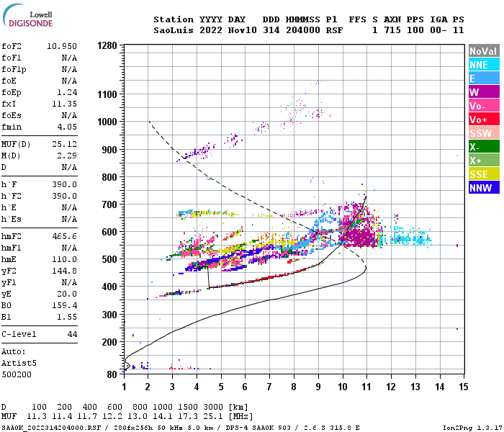Viewport: 504px width, 432px height.
Task: Select the SSE yellow legend swatch
Action: tap(484, 174)
